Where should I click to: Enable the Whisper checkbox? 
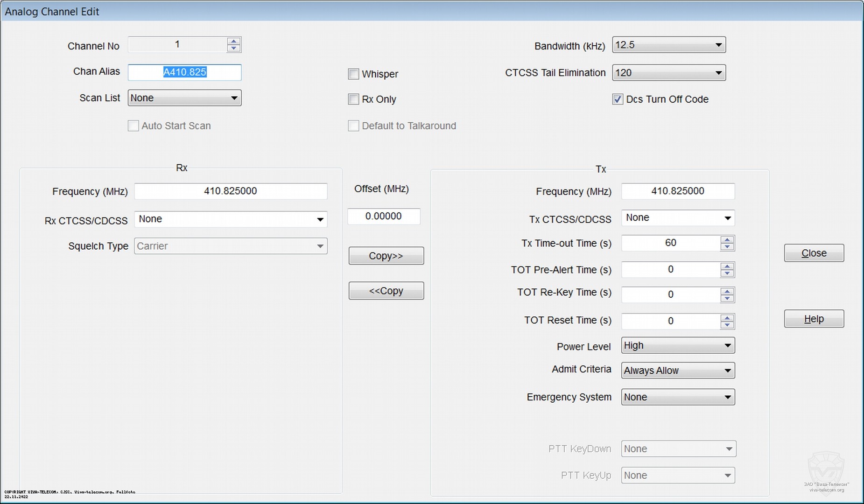pyautogui.click(x=353, y=74)
